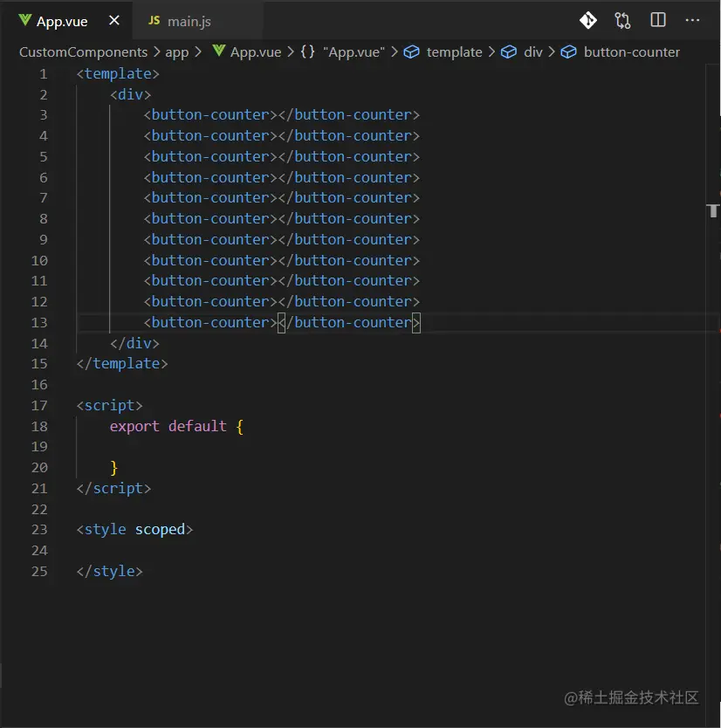Click opening script tag on line 17
This screenshot has width=721, height=728.
(x=110, y=405)
